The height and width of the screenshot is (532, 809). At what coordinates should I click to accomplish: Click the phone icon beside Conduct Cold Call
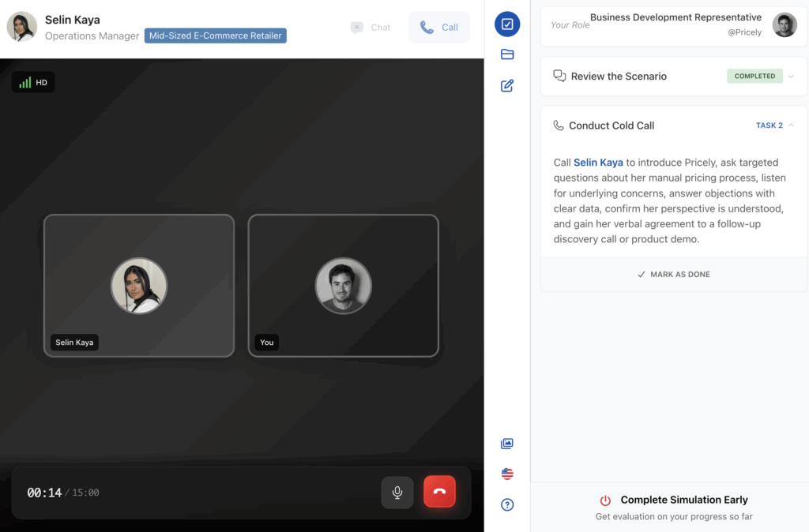click(559, 126)
